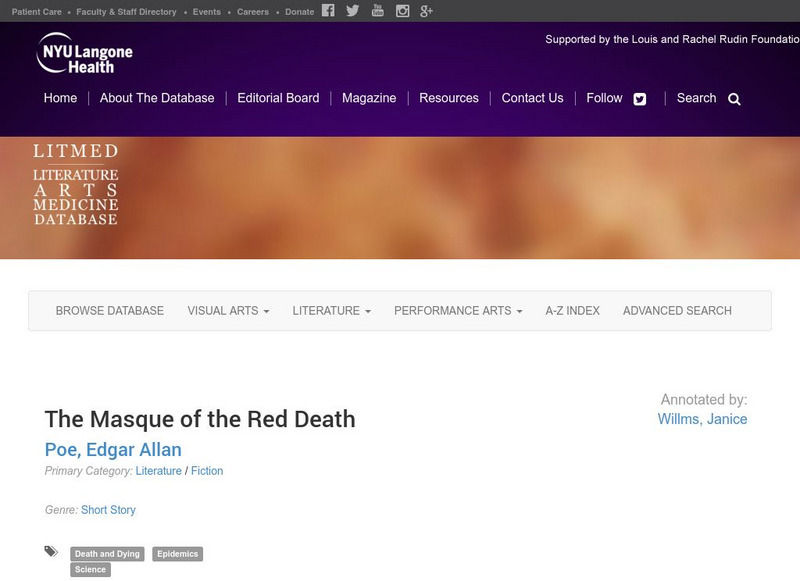800x581 pixels.
Task: Open the Facebook icon in top bar
Action: (329, 11)
